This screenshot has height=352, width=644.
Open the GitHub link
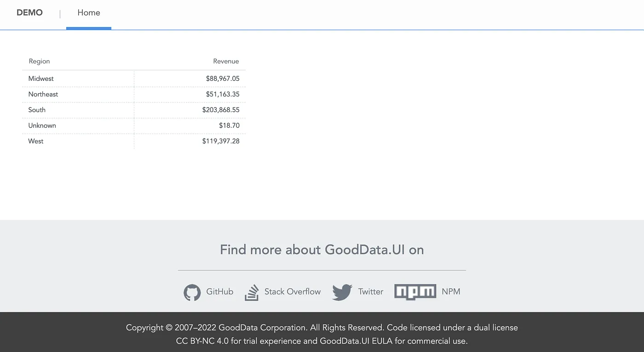coord(220,292)
